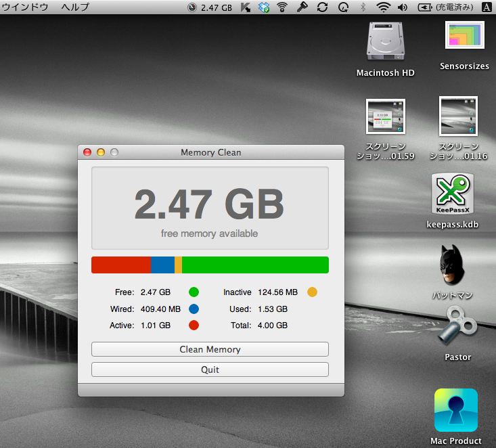Click the Used value 1.53 GB

[x=273, y=309]
